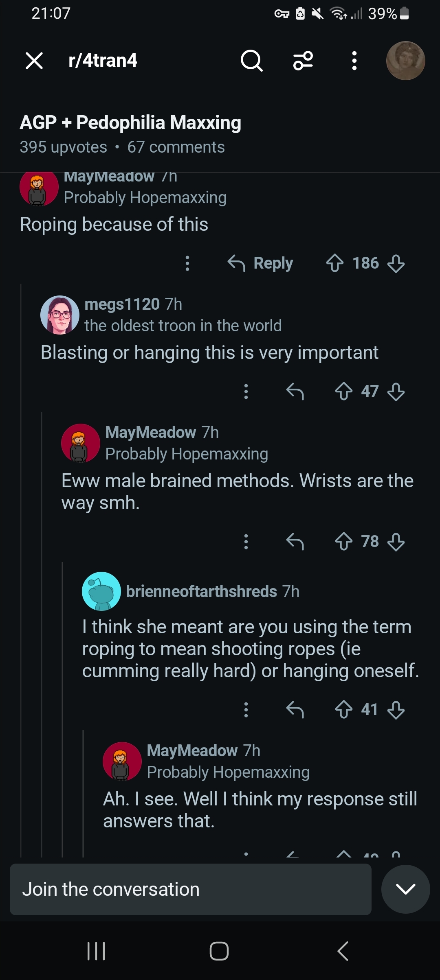This screenshot has height=980, width=440.
Task: Open options for brienneoftarthshreds' comment
Action: [246, 710]
